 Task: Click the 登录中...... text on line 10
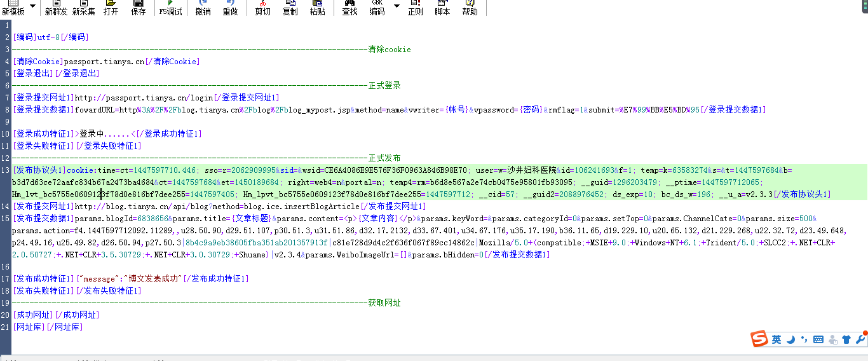click(105, 134)
